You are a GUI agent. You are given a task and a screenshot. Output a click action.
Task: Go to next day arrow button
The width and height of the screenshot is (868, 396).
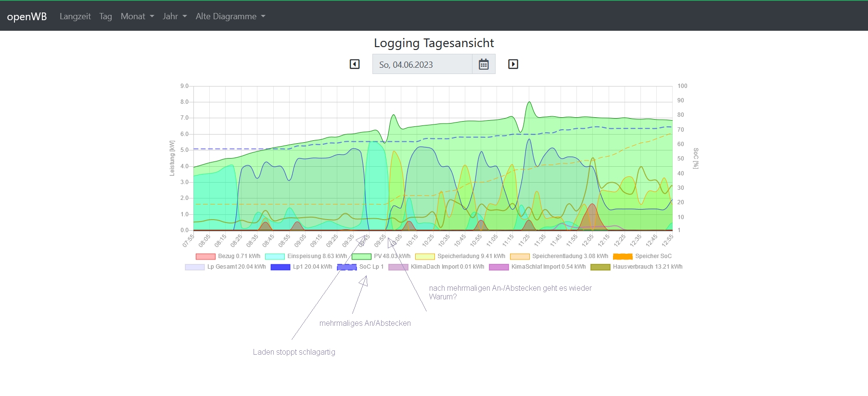pyautogui.click(x=513, y=64)
